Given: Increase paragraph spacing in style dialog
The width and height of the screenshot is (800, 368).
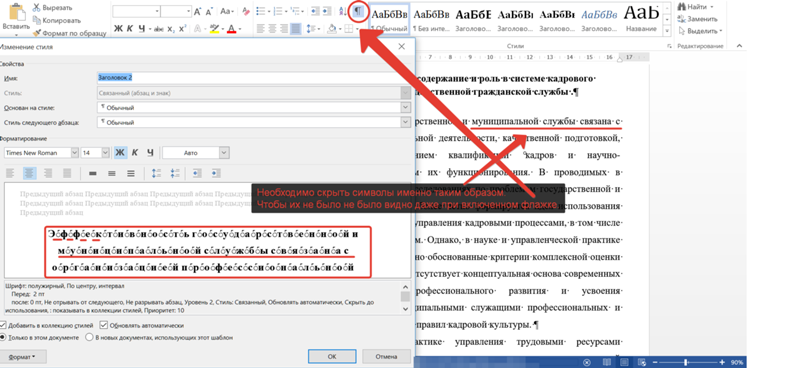Looking at the screenshot, I should [157, 174].
